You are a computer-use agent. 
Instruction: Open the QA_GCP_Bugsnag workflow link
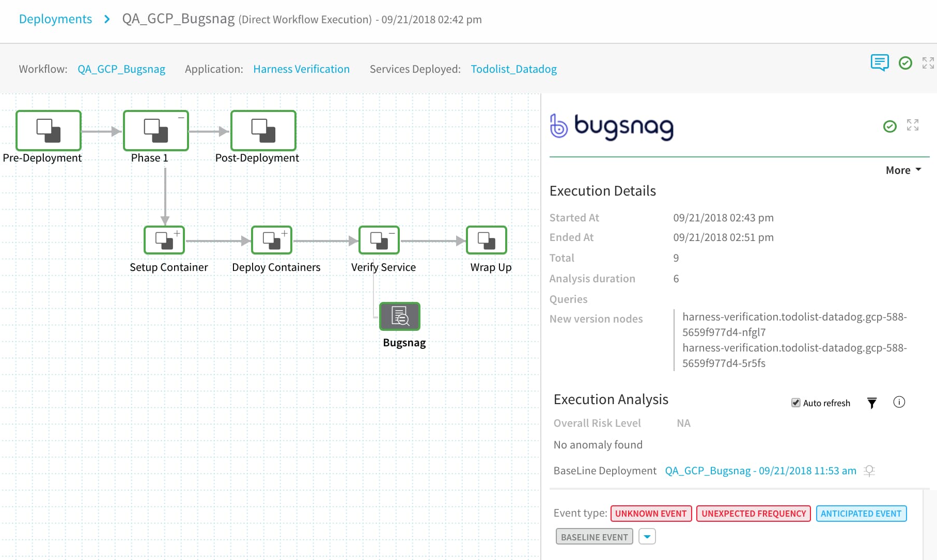[x=121, y=69]
